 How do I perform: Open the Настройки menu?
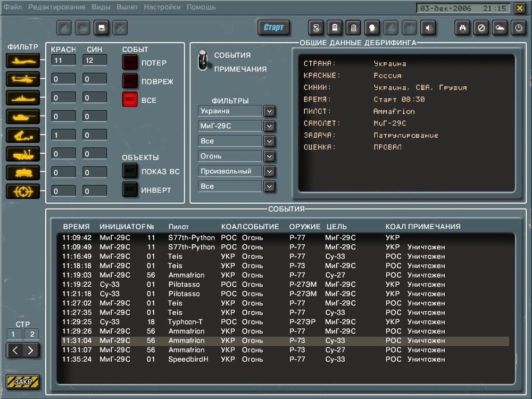click(163, 7)
